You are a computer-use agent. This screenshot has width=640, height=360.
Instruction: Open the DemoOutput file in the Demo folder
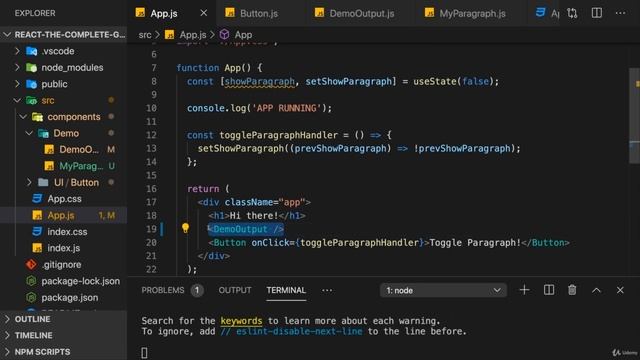[x=79, y=149]
